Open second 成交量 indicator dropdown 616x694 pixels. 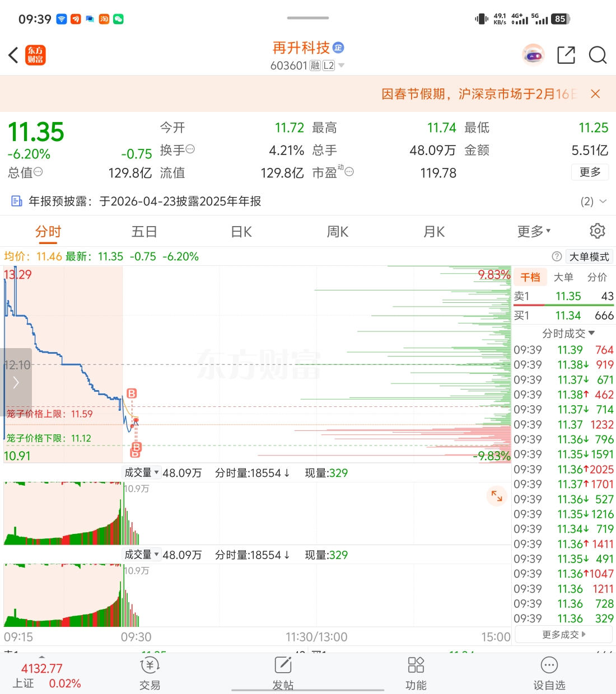pos(142,555)
